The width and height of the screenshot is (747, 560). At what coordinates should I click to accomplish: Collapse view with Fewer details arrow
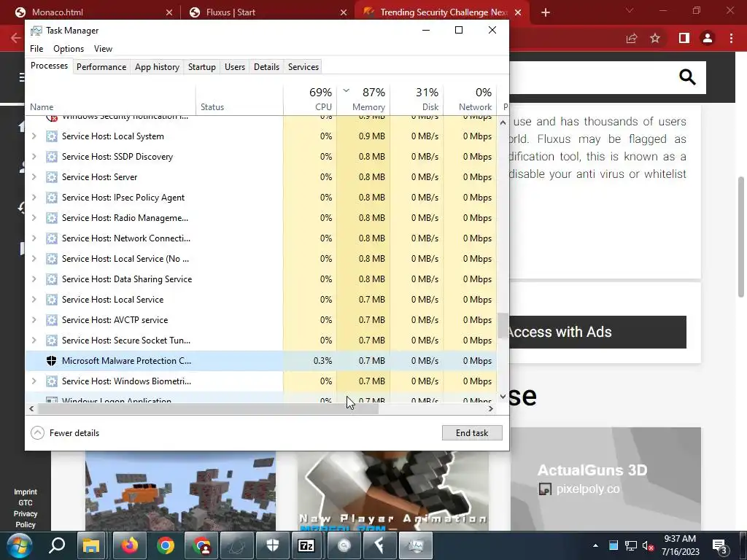click(x=37, y=433)
